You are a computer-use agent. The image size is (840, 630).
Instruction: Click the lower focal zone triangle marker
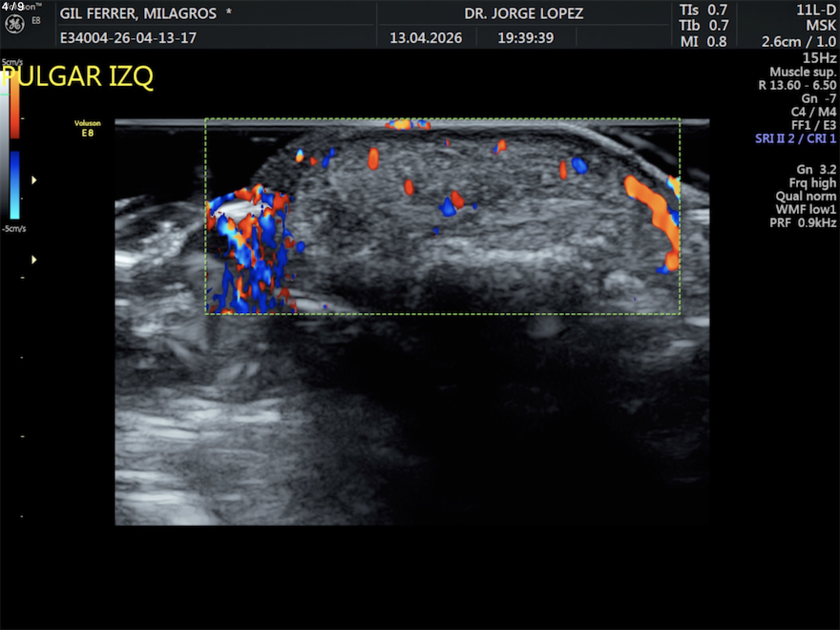34,260
